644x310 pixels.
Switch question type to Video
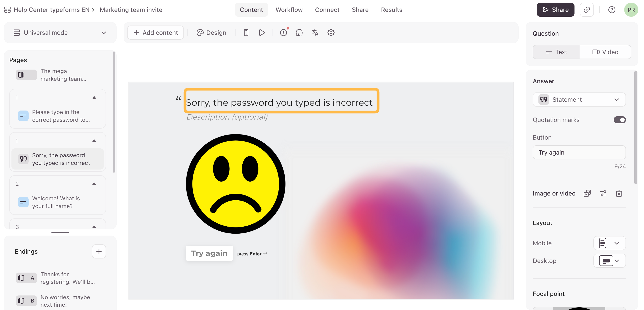pos(605,52)
